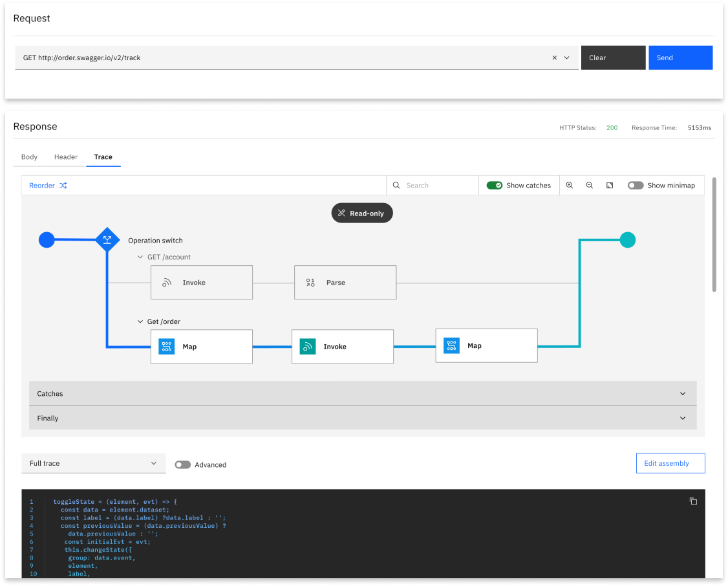Select teal Invoke node in Get /order
The height and width of the screenshot is (586, 728).
coord(343,347)
